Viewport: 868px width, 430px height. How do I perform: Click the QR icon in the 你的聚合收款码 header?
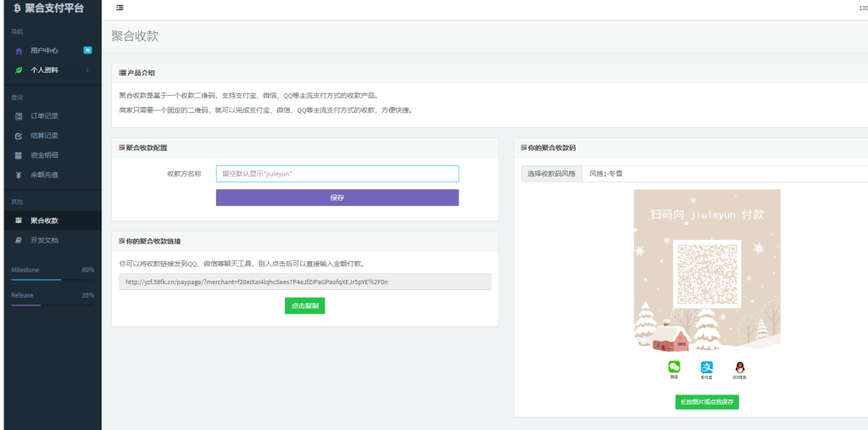524,148
